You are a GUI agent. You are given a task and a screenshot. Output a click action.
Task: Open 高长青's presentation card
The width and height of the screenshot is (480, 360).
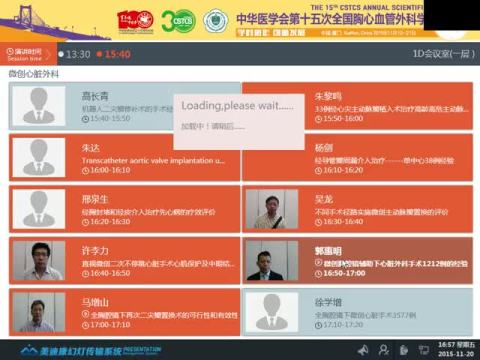pos(124,106)
